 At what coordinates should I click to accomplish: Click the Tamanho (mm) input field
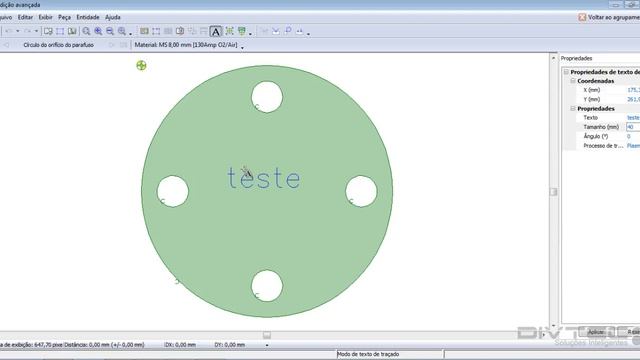click(x=633, y=127)
